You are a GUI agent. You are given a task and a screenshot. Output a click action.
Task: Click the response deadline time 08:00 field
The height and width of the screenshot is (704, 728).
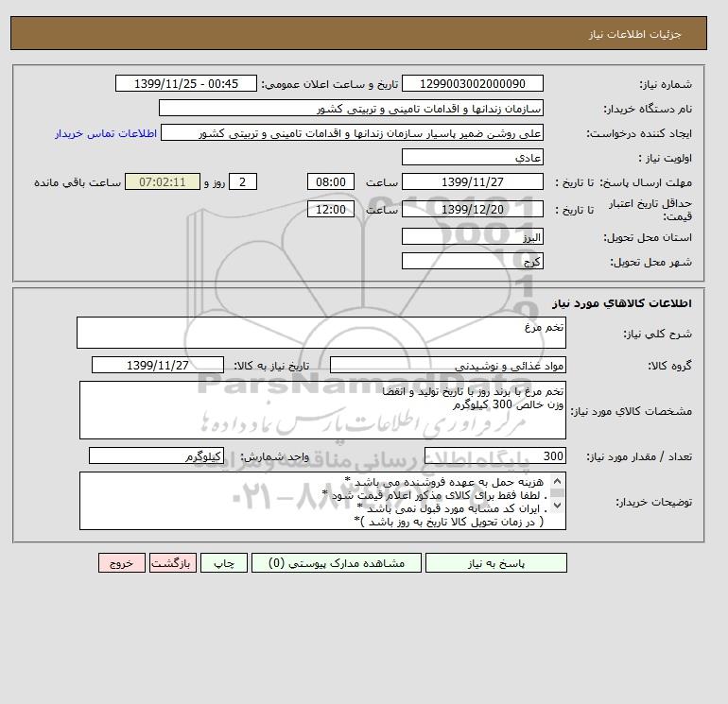click(x=331, y=182)
